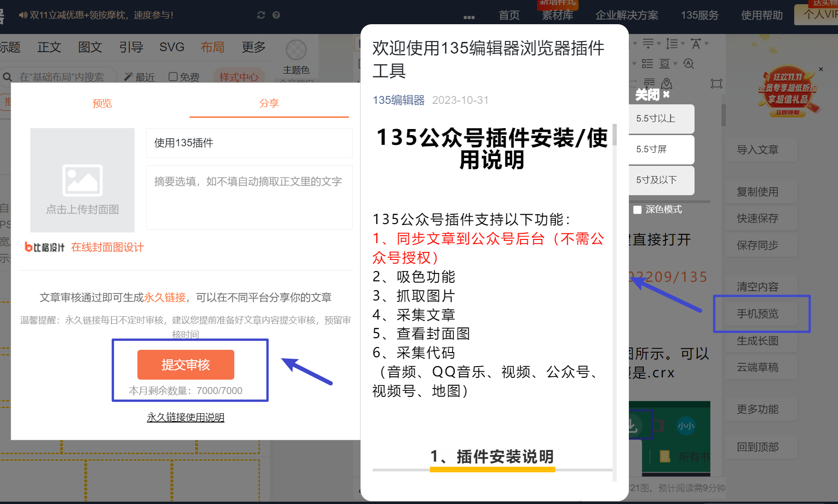
Task: Click the speaker announcement icon
Action: tap(23, 15)
